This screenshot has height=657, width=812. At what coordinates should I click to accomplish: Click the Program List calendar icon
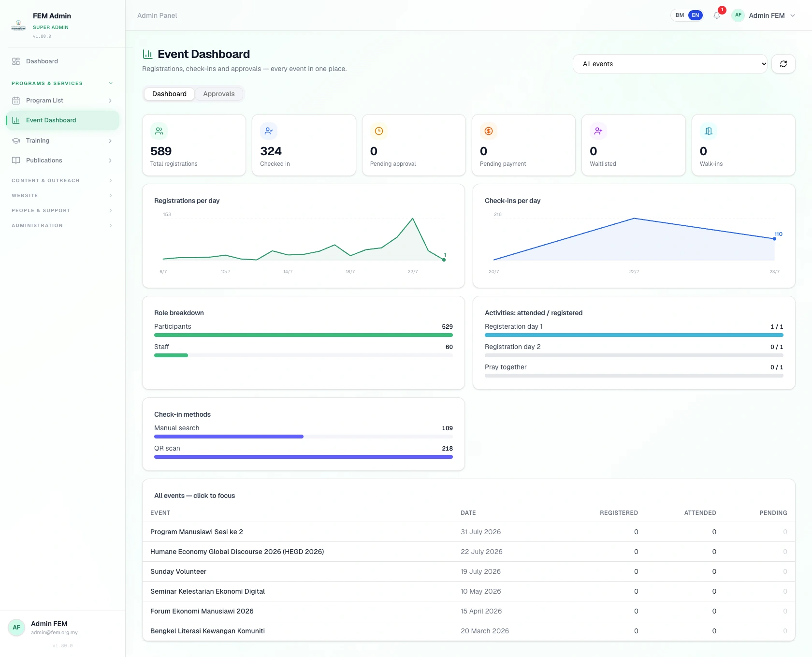[16, 101]
